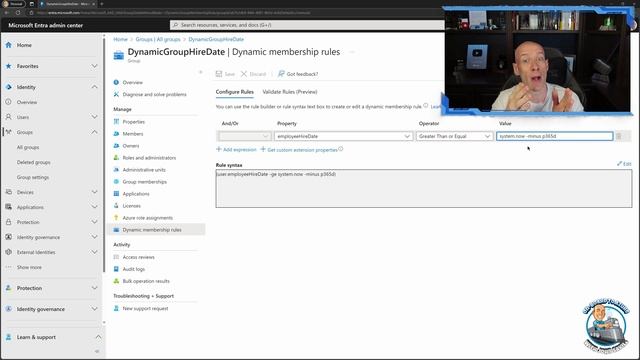This screenshot has width=640, height=360.
Task: Collapse the Learn & support section chevron
Action: pos(98,337)
